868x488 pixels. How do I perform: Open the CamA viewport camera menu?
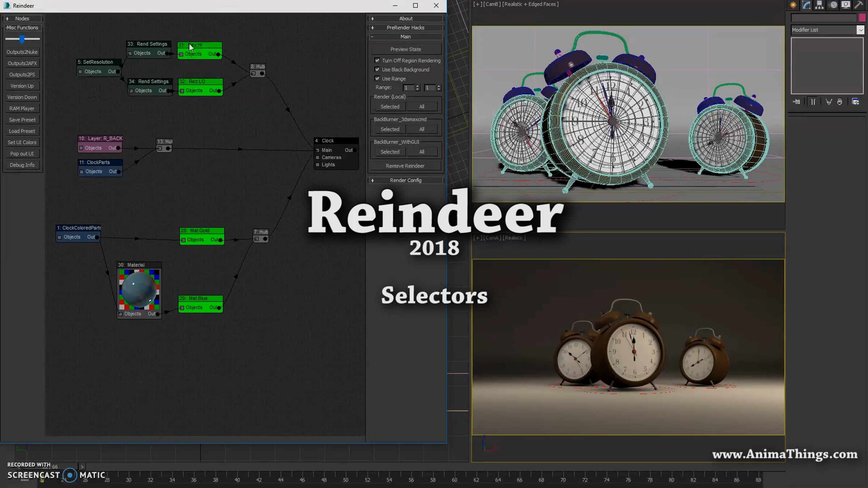click(492, 238)
